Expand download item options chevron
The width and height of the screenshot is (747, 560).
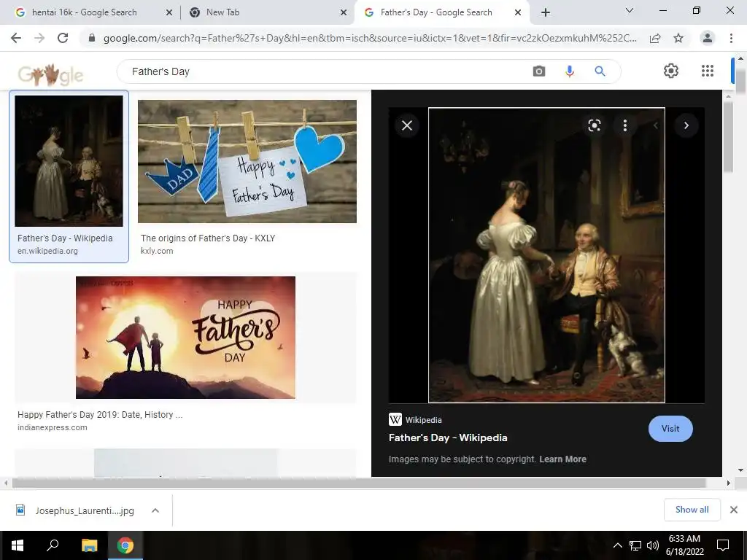pos(155,510)
